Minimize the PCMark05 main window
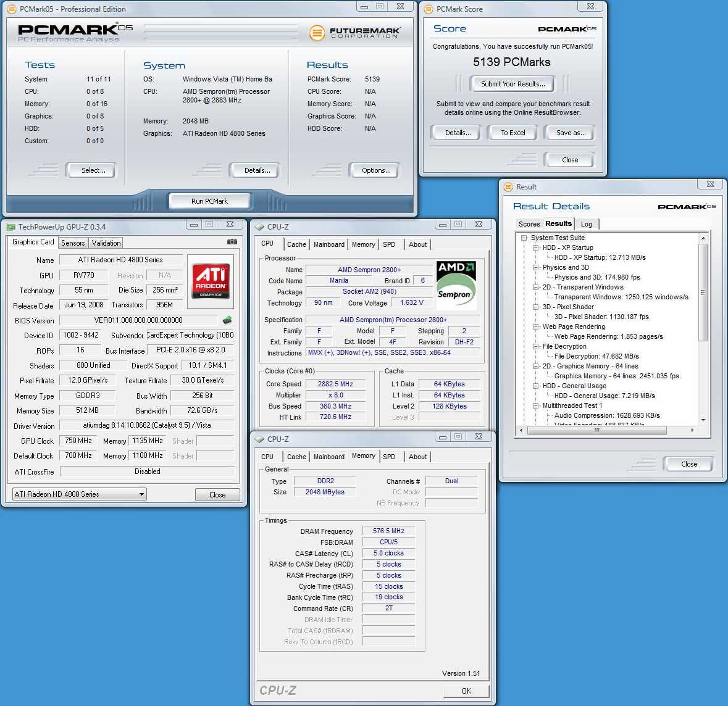728x706 pixels. pos(364,7)
